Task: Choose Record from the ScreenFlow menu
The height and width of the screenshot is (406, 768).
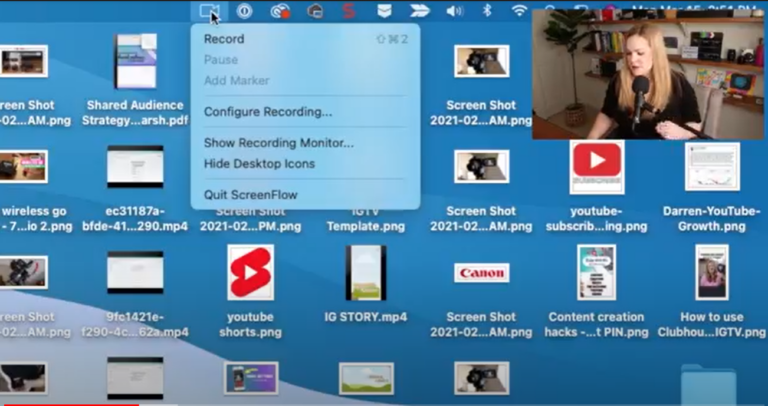Action: [x=224, y=39]
